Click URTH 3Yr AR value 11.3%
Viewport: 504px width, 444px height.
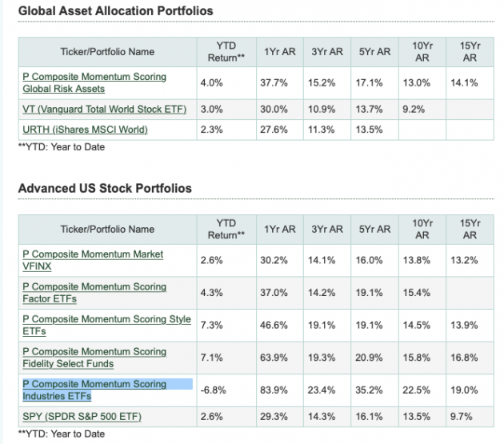click(x=322, y=130)
